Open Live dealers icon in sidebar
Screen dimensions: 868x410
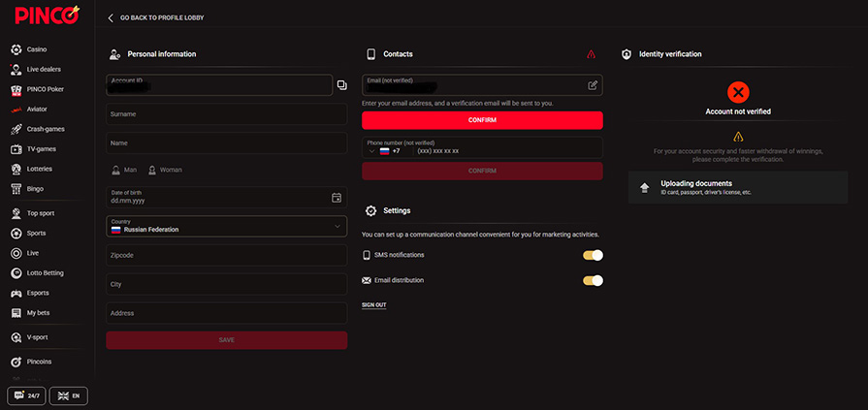point(16,70)
